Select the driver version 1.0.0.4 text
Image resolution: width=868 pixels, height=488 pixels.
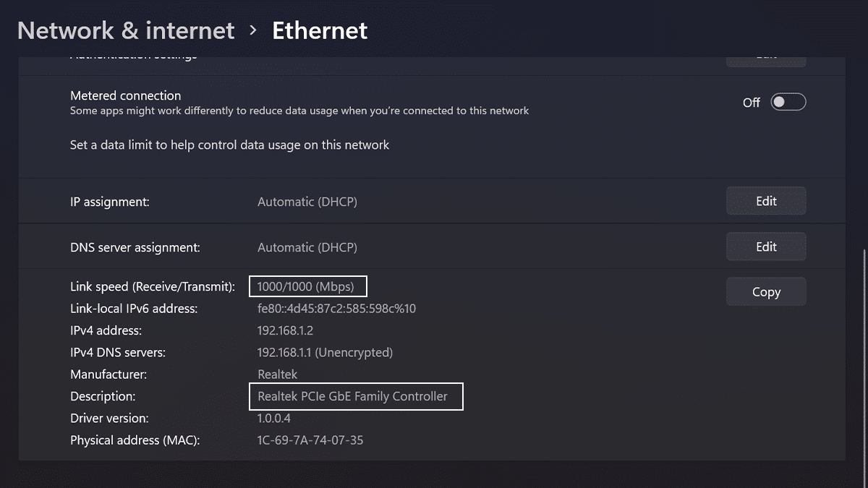tap(274, 419)
